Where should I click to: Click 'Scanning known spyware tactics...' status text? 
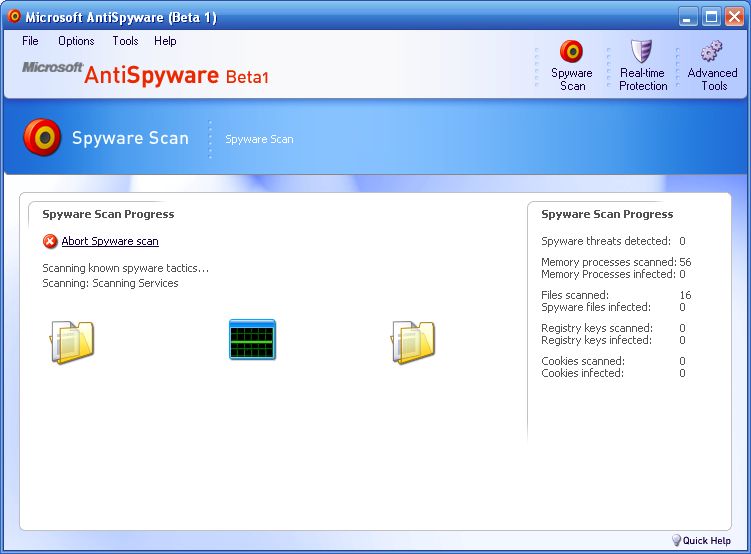(x=125, y=268)
